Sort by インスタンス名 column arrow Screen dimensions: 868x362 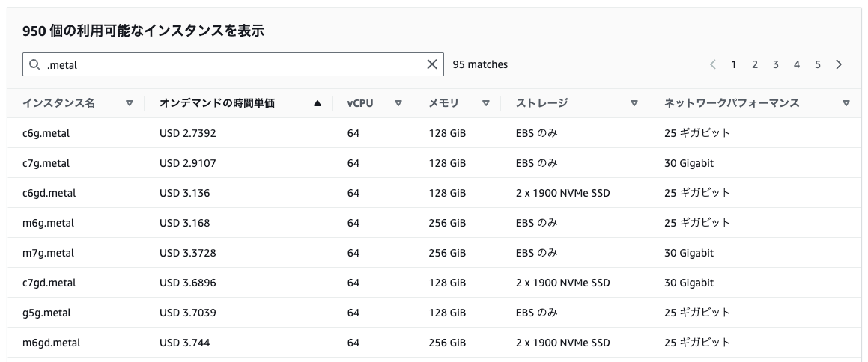(x=130, y=103)
